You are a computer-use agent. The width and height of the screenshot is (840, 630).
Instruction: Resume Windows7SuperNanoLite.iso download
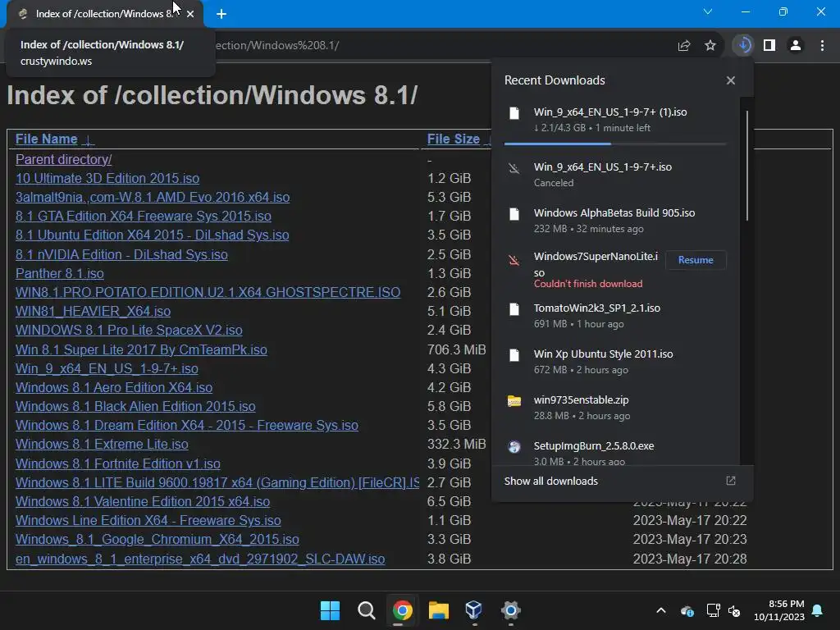point(696,260)
